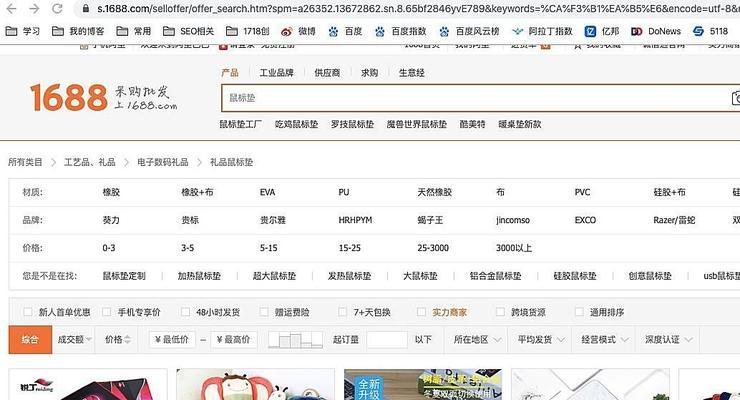Click the 吃鸡鼠标垫 suggested search
Screen dimensions: 740x400
coord(296,124)
